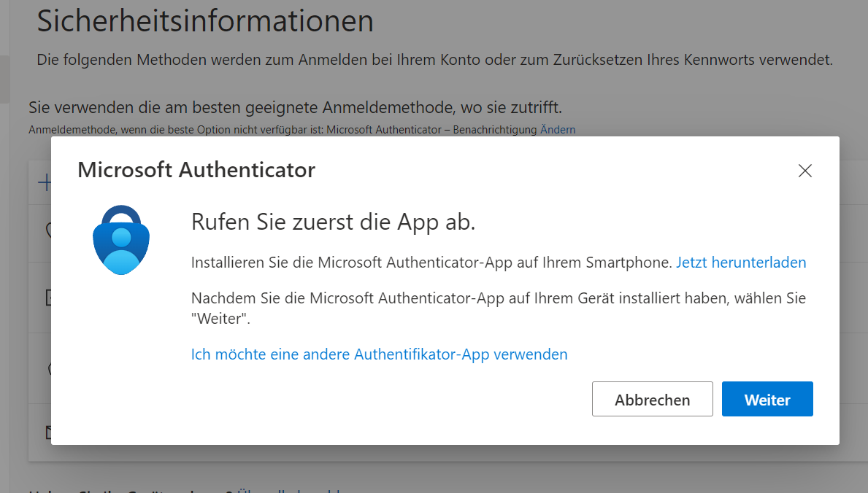The height and width of the screenshot is (493, 868).
Task: Click second partially hidden method row icon
Action: coord(47,298)
